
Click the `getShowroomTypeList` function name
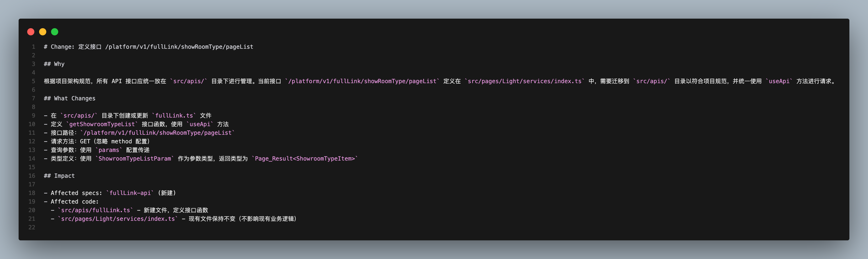tap(102, 124)
